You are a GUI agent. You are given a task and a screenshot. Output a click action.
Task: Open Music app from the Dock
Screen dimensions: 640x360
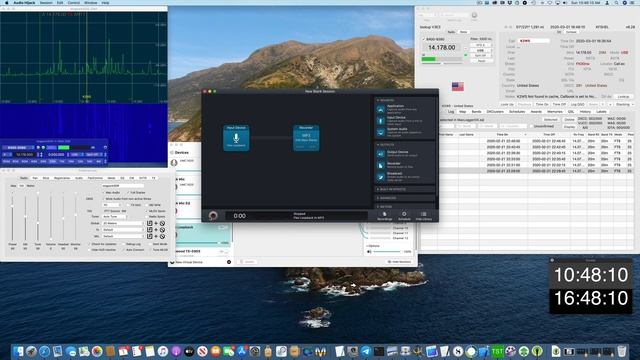click(x=163, y=351)
